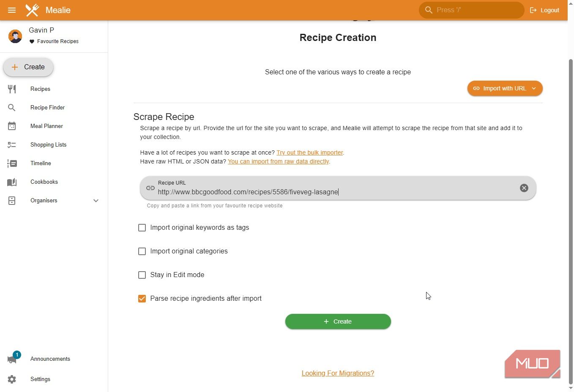Click the page vertical scrollbar
Viewport: 574px width, 392px height.
571,221
